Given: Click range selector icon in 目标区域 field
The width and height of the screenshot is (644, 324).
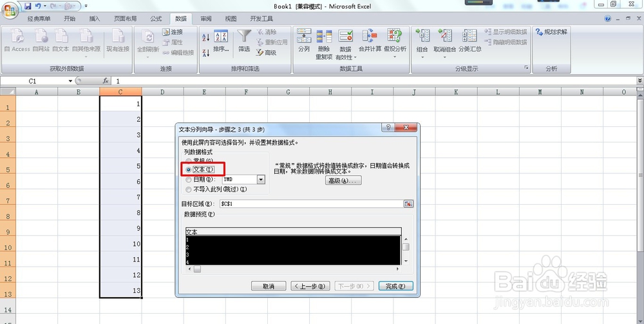Looking at the screenshot, I should pos(408,204).
